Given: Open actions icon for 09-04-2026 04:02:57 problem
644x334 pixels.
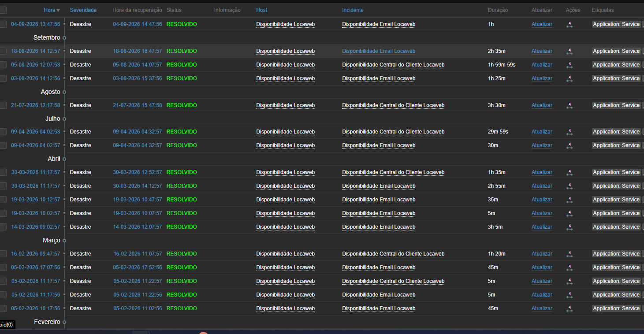Looking at the screenshot, I should pyautogui.click(x=569, y=146).
